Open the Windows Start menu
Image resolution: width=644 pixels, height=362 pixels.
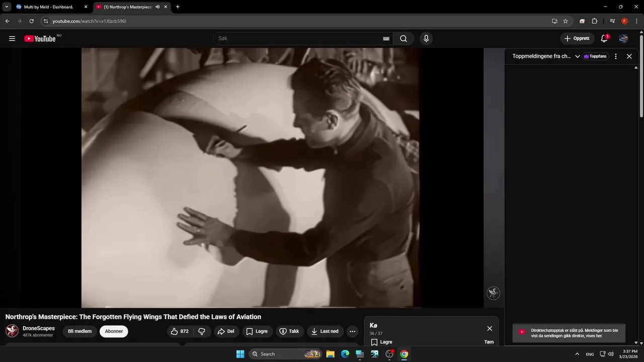[x=240, y=354]
